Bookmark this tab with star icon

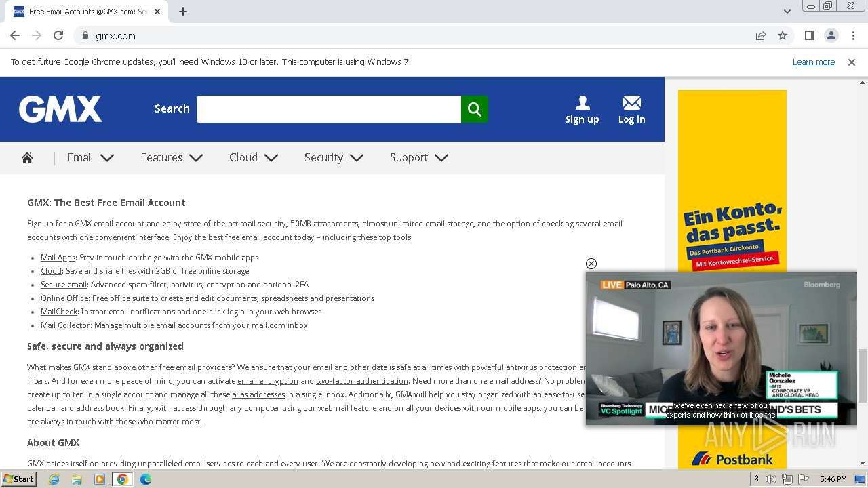point(783,35)
